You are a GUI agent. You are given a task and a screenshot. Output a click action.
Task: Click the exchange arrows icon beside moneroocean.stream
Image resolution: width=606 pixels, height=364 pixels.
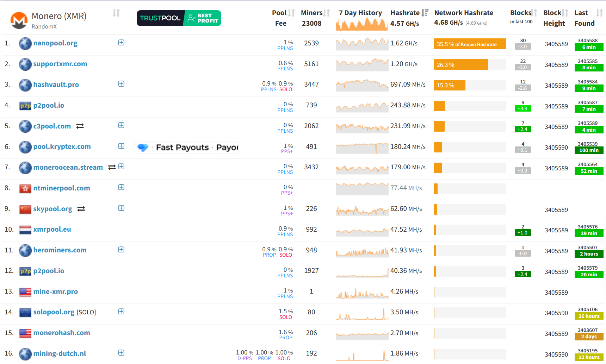pyautogui.click(x=112, y=168)
